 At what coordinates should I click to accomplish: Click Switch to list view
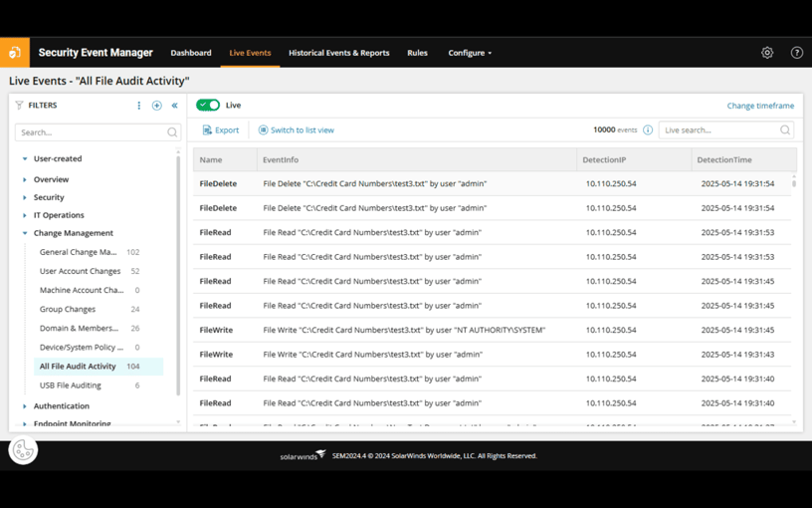[x=297, y=130]
